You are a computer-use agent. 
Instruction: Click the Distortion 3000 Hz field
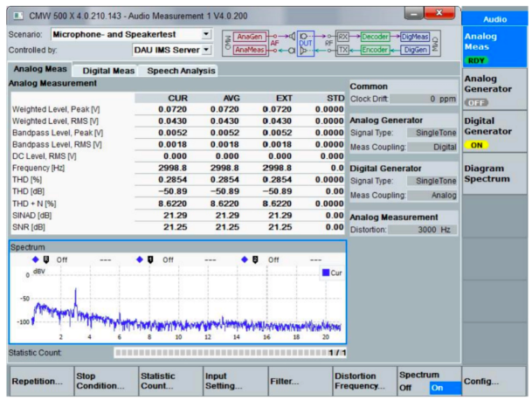pyautogui.click(x=423, y=230)
